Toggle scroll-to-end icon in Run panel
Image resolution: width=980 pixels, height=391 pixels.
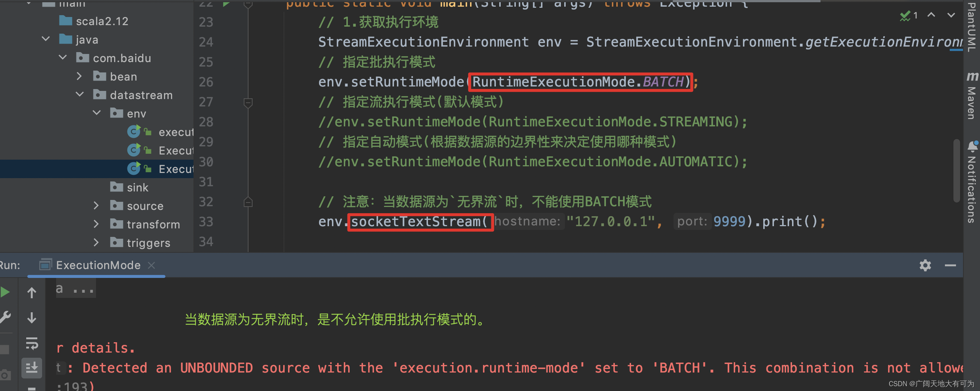coord(32,368)
